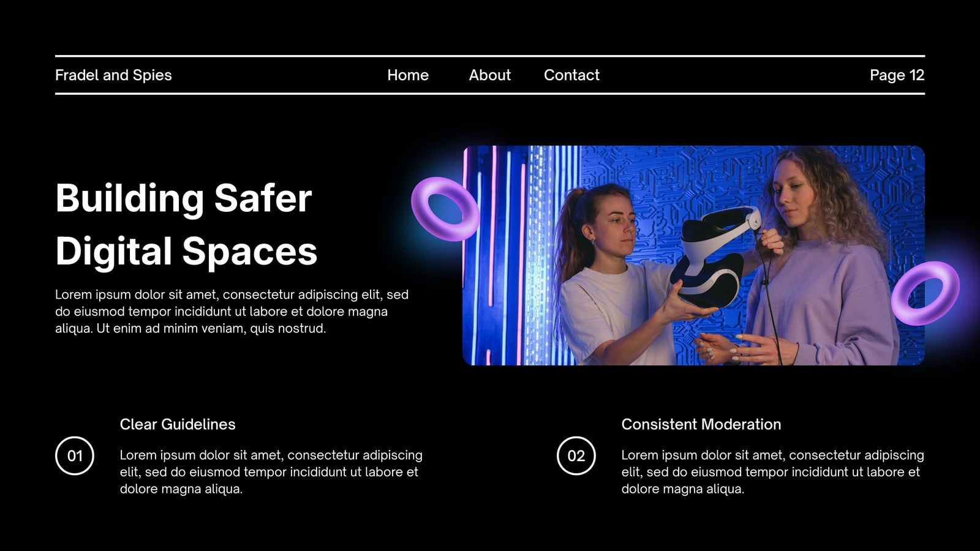
Task: Click the 02 circled number icon
Action: point(576,455)
